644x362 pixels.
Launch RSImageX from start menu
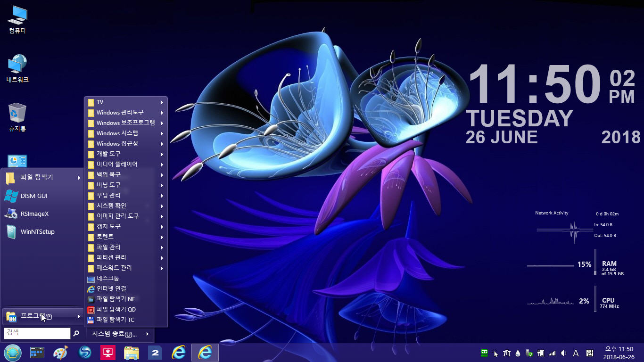click(x=42, y=214)
